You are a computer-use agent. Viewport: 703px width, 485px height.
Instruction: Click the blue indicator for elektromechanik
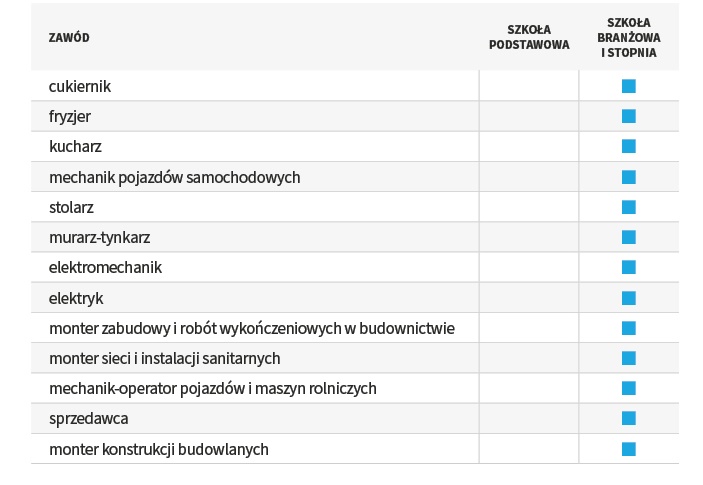[629, 267]
